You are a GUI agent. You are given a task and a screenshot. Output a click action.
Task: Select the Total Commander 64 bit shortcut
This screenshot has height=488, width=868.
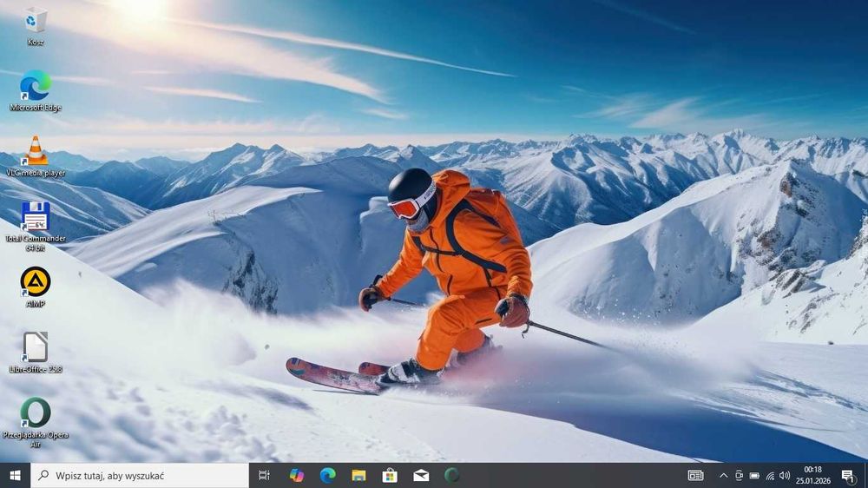pyautogui.click(x=36, y=226)
